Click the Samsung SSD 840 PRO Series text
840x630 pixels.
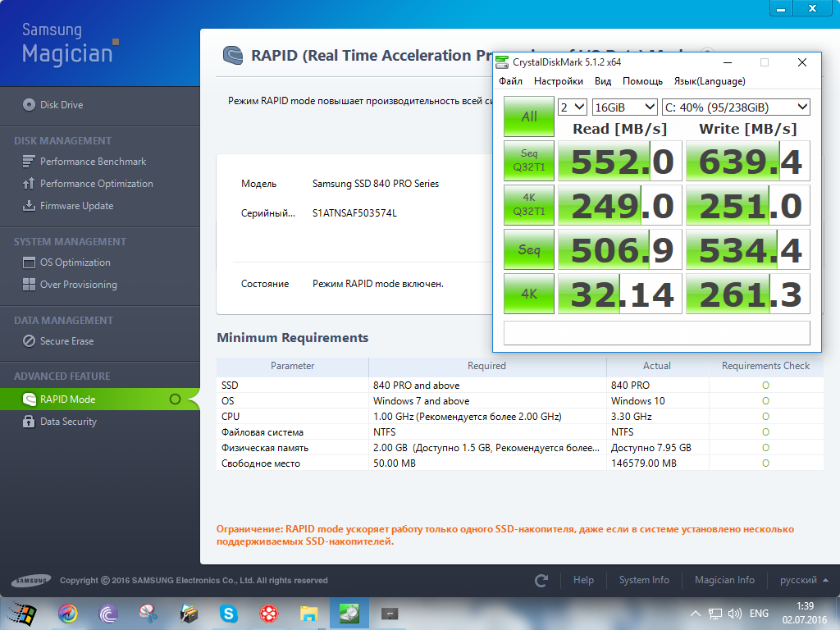tap(376, 184)
